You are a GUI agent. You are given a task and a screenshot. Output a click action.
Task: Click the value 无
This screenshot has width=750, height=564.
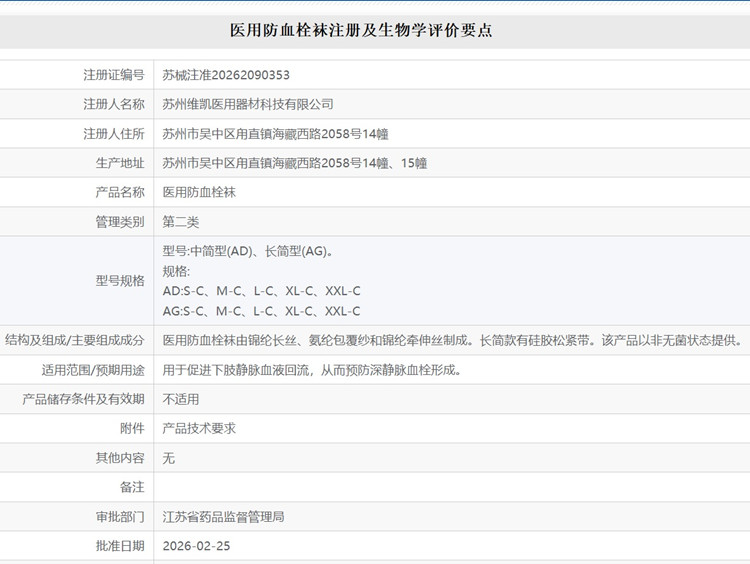coord(168,458)
